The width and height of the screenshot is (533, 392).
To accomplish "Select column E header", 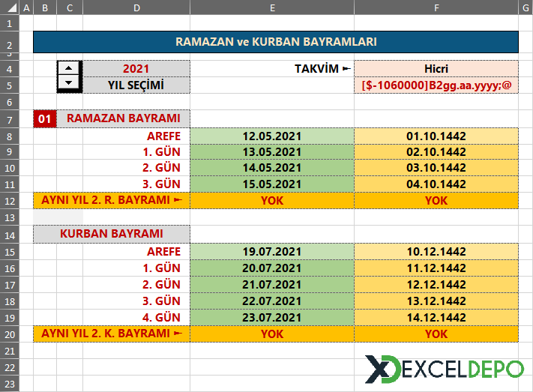I will 271,7.
